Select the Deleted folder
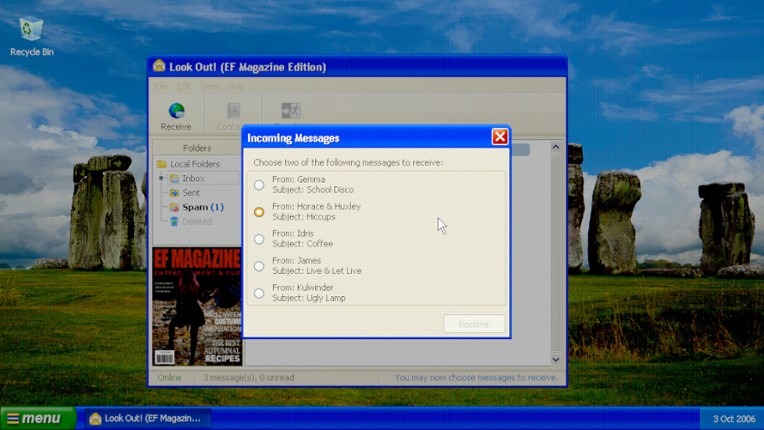 (196, 222)
